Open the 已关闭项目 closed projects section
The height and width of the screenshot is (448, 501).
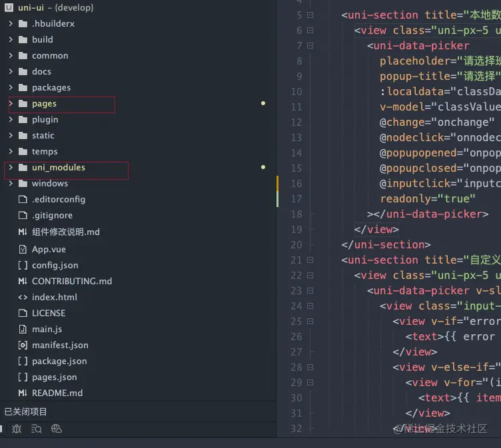25,411
